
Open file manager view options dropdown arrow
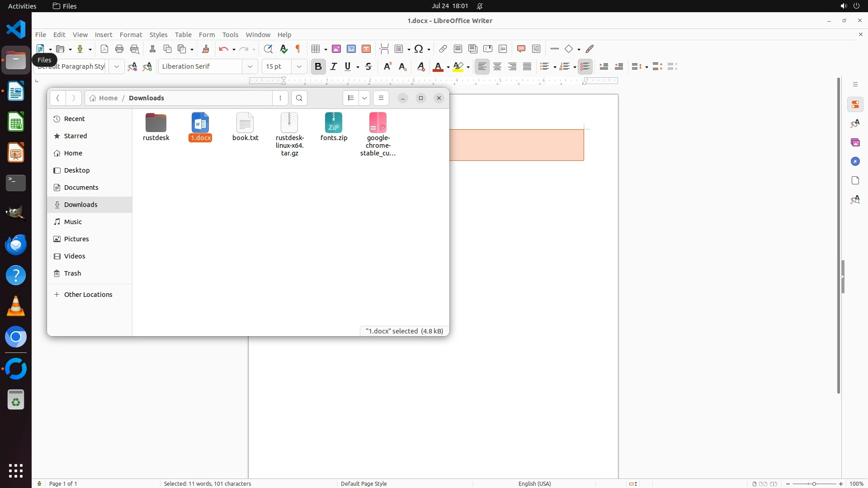pyautogui.click(x=364, y=98)
